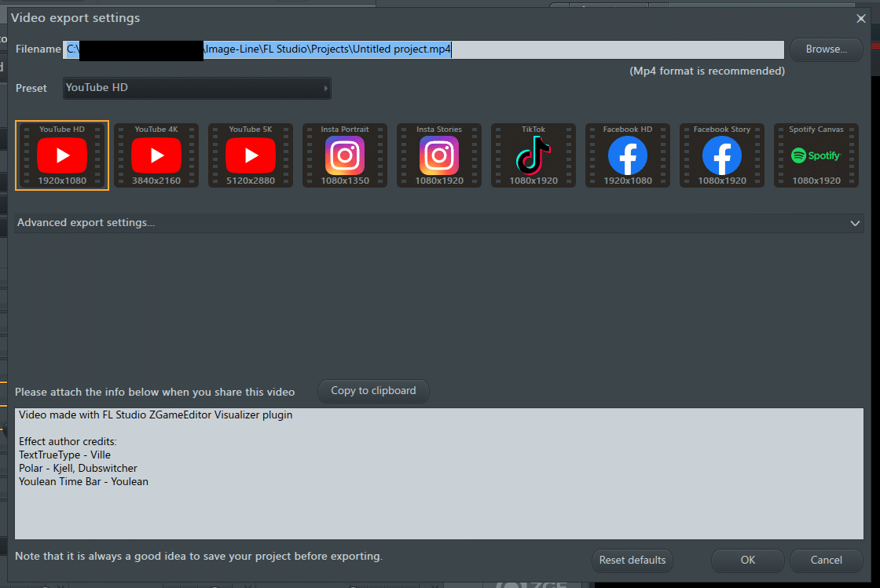This screenshot has width=880, height=588.
Task: Confirm export with the OK button
Action: click(x=747, y=560)
